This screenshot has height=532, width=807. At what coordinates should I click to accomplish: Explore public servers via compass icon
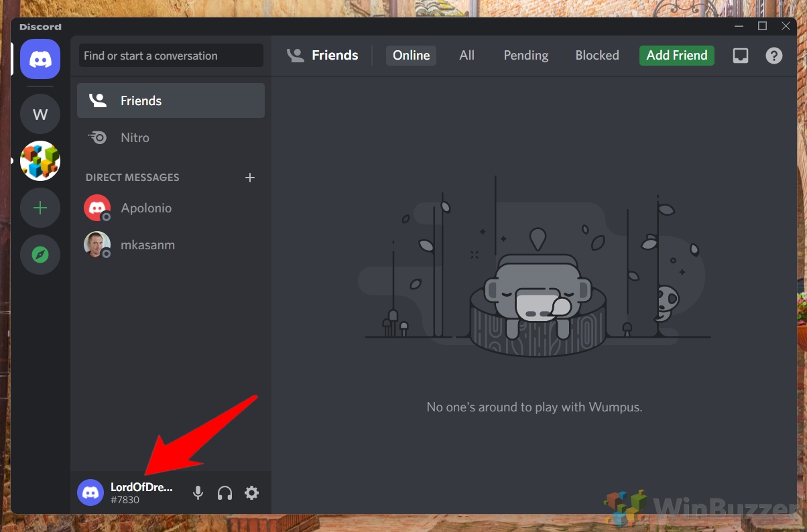click(40, 255)
